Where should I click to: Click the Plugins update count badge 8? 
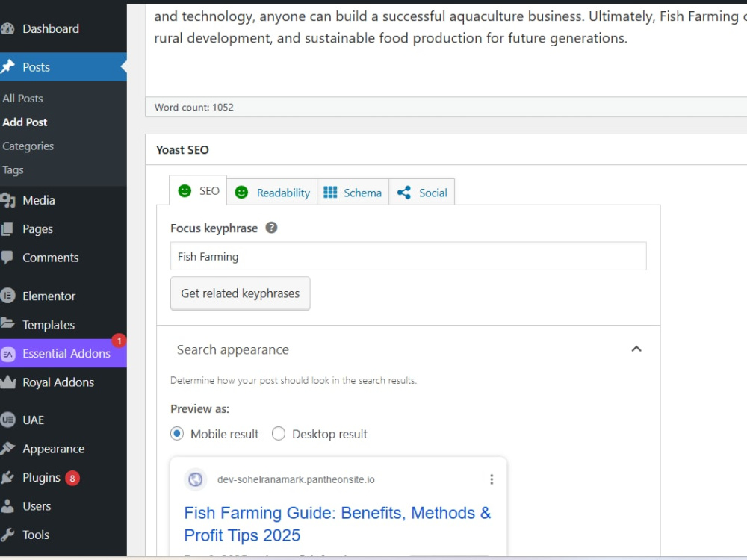pyautogui.click(x=72, y=478)
